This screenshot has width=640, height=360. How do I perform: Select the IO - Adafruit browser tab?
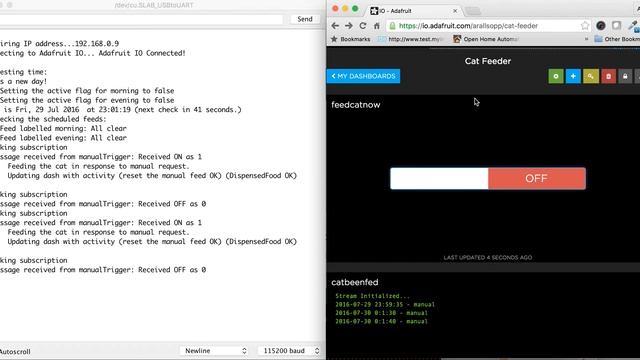413,11
